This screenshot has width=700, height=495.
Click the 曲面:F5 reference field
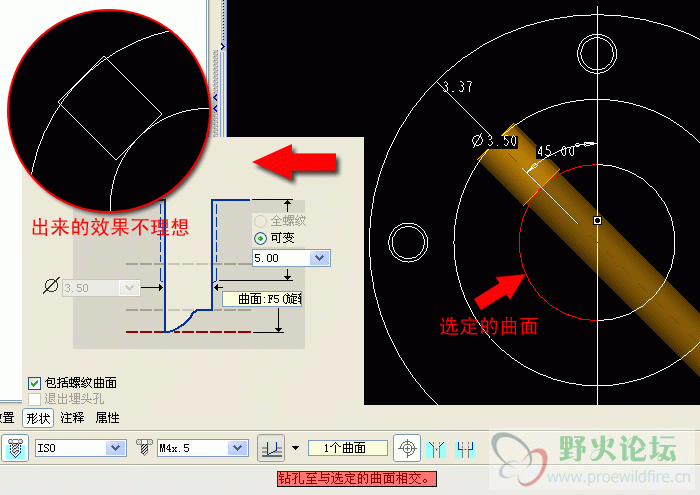point(262,299)
